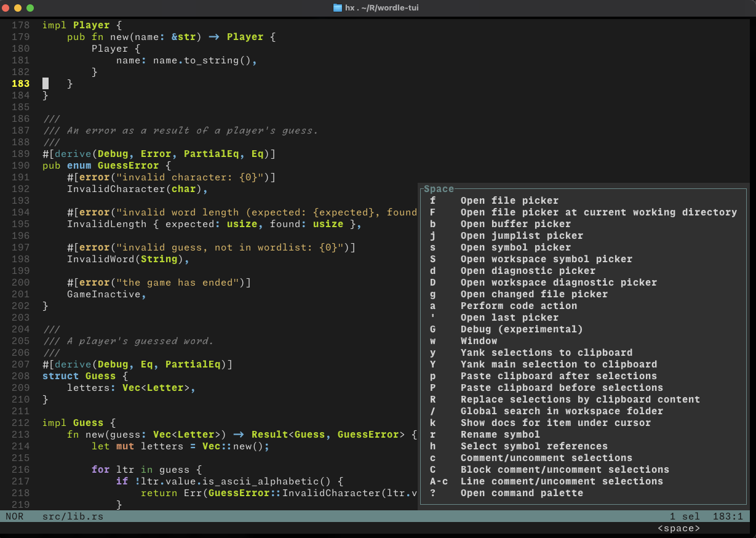Screen dimensions: 756x538
Task: Choose 'Open jumplist picker' entry
Action: [522, 236]
